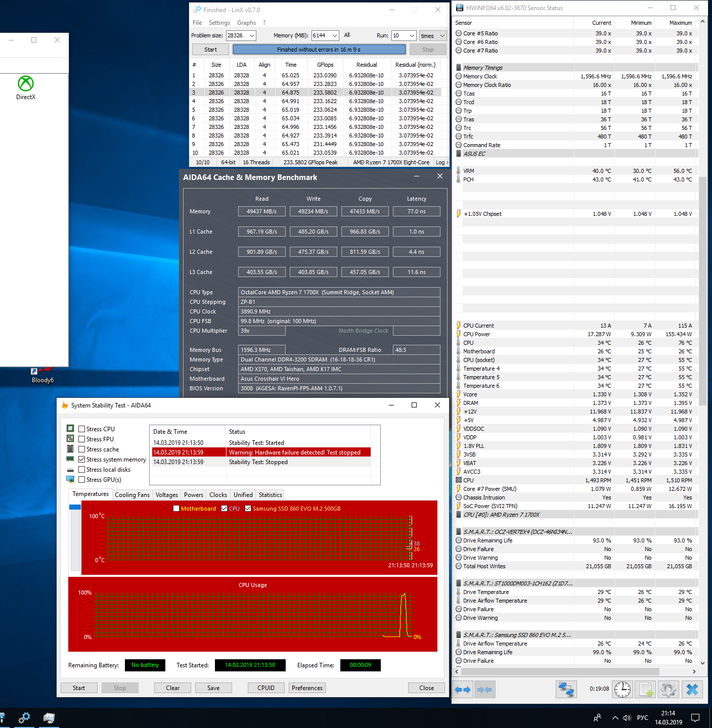Open the monitor graph app on taskbar

(x=49, y=718)
